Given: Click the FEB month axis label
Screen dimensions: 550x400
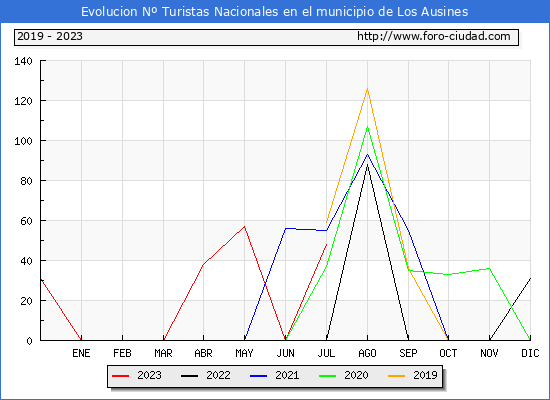Looking at the screenshot, I should coord(122,353).
